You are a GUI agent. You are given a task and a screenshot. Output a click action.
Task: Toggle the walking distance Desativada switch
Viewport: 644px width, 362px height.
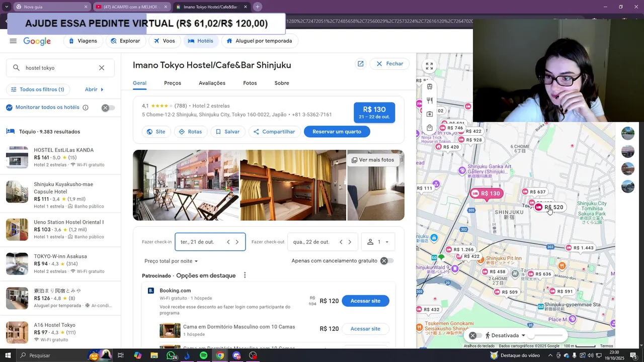475,335
